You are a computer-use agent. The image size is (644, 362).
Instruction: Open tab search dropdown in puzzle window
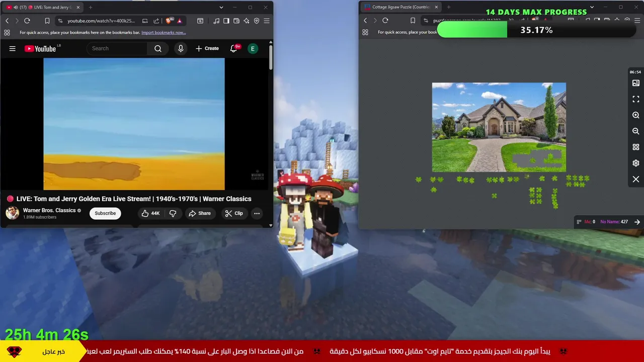[592, 8]
